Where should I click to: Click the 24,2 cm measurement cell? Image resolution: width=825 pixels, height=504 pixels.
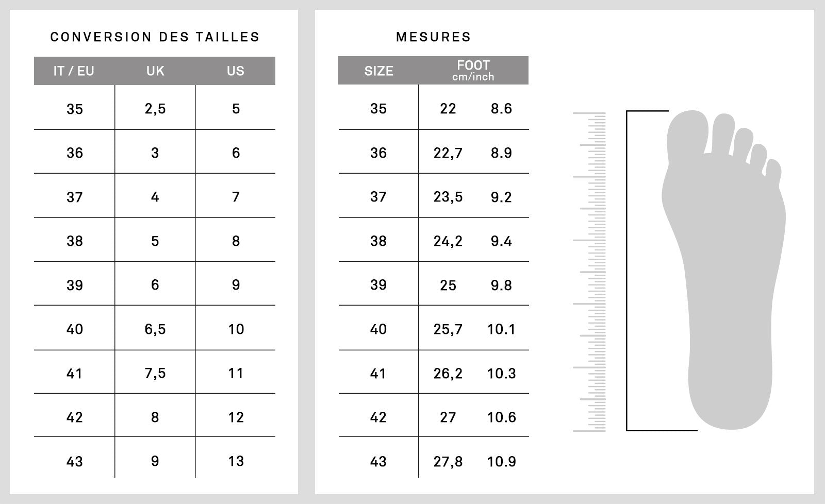[448, 241]
